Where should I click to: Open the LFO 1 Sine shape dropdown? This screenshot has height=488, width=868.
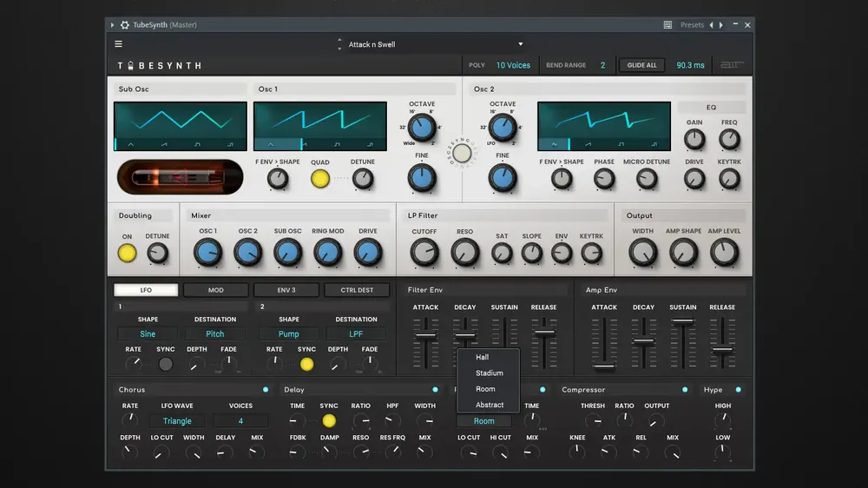click(x=148, y=334)
